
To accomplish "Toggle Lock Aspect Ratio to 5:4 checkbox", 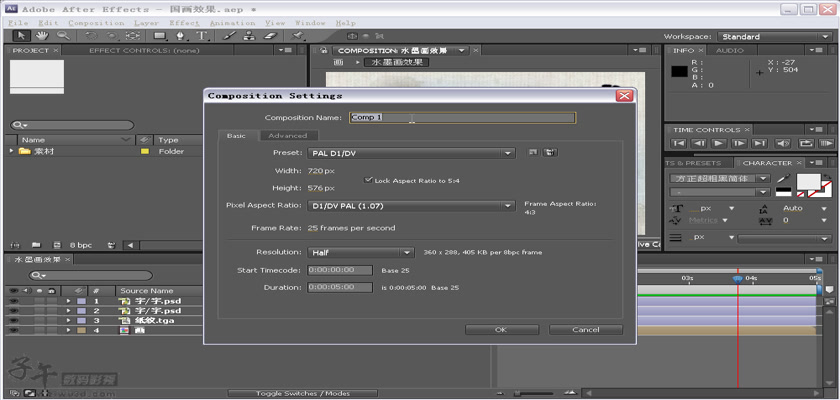I will [368, 180].
